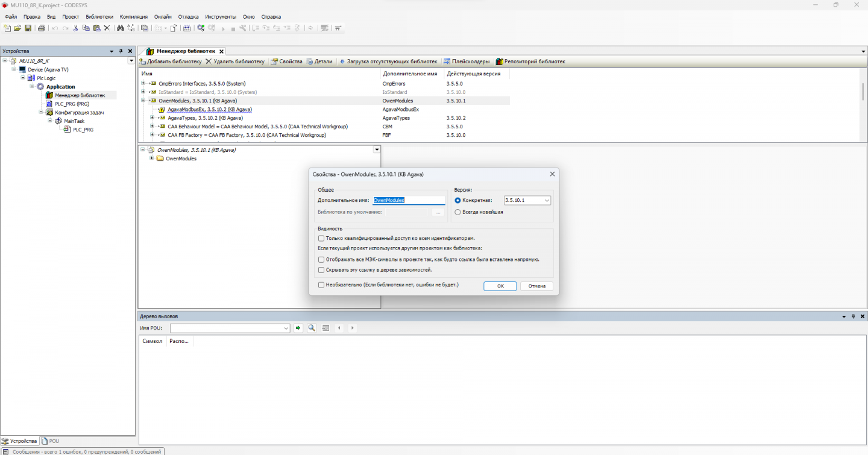Click the browse ... button for default library
The width and height of the screenshot is (868, 455).
coord(438,212)
